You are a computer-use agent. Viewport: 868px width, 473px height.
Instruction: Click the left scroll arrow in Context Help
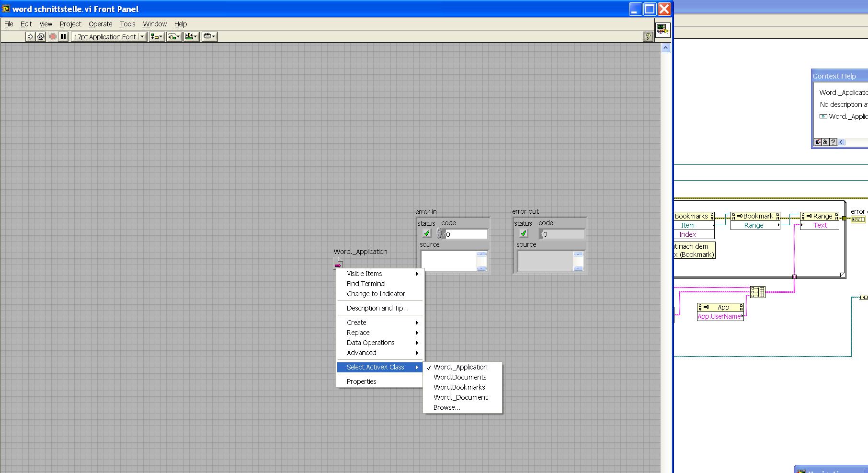(x=841, y=142)
